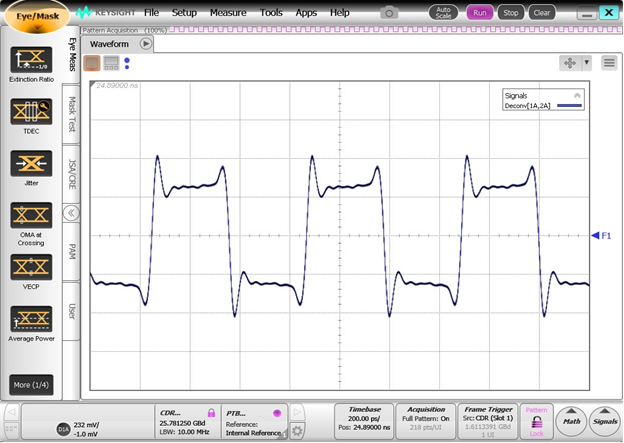This screenshot has height=443, width=624.
Task: Click the 25.781250 GBd data rate value
Action: click(182, 423)
